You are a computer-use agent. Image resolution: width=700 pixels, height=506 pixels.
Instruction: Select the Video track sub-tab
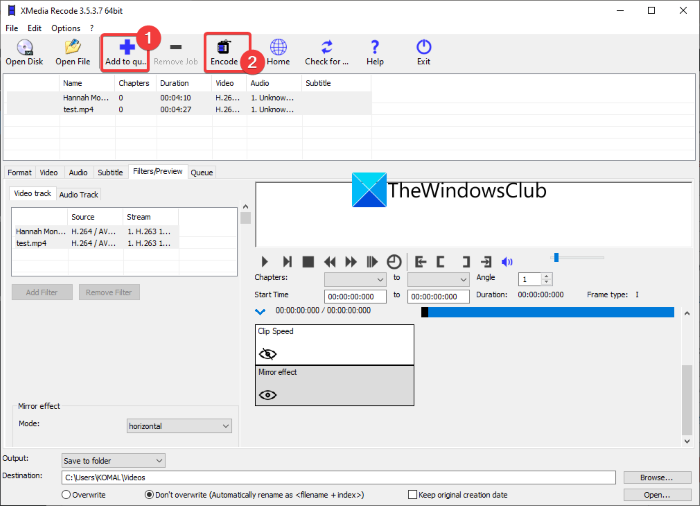(33, 193)
